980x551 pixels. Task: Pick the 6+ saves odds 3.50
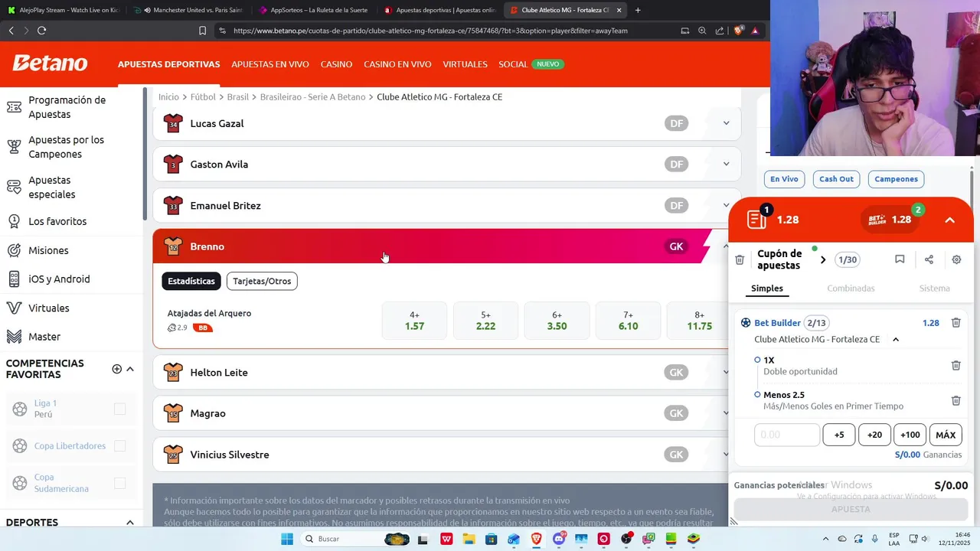(x=557, y=321)
